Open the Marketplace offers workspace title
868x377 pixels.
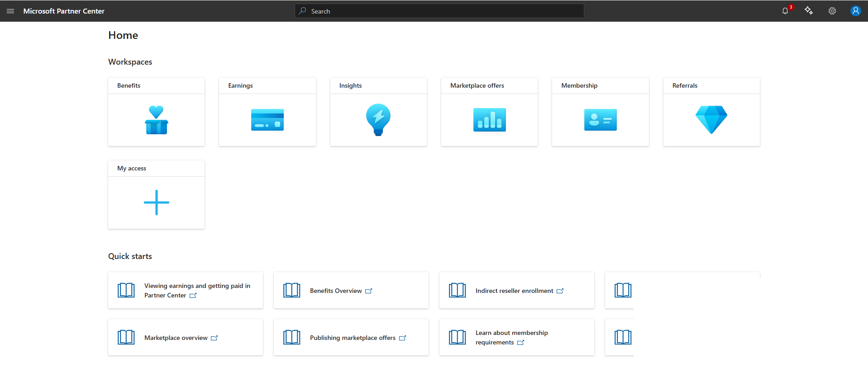pyautogui.click(x=477, y=85)
